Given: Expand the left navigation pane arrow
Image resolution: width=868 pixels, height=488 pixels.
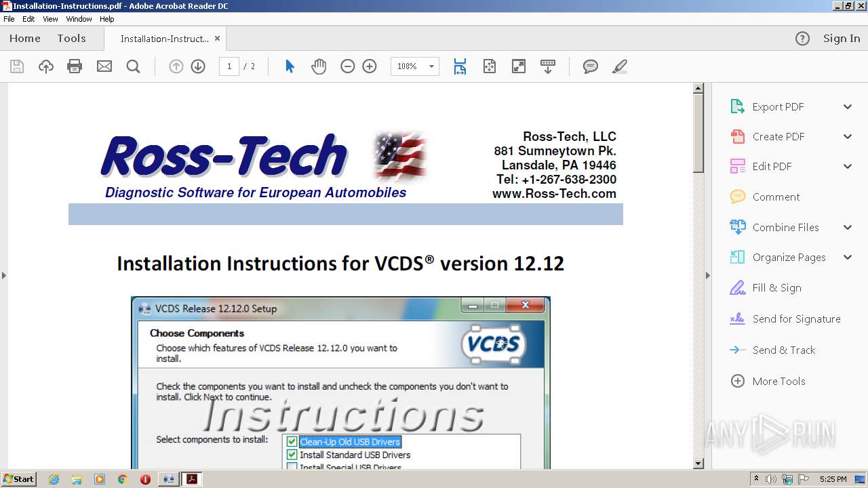Looking at the screenshot, I should (x=4, y=275).
